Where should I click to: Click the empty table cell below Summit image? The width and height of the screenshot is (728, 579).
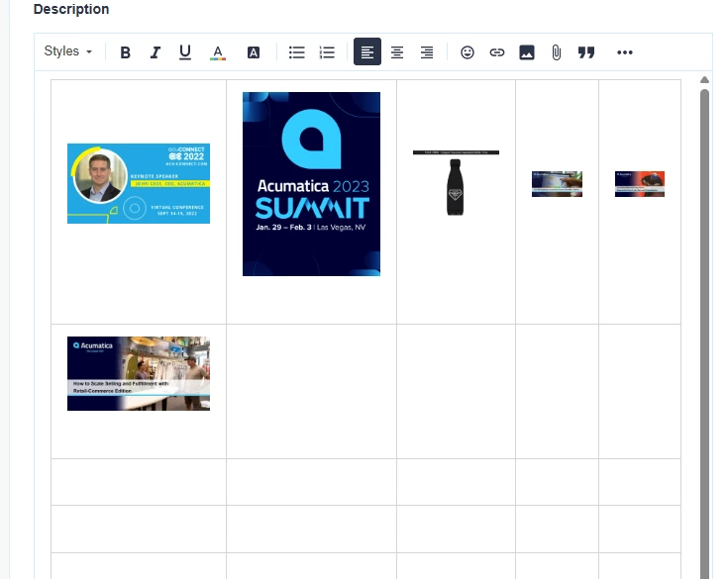click(312, 392)
